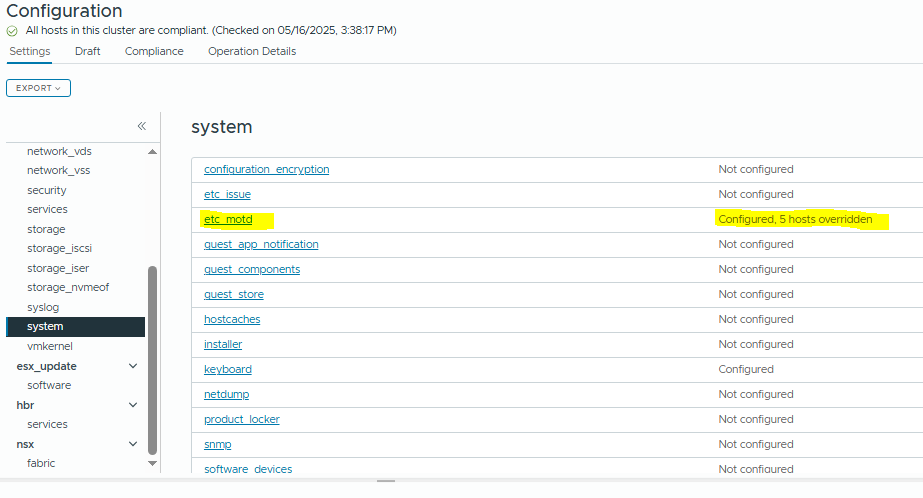
Task: Open the Compliance tab
Action: click(x=154, y=52)
